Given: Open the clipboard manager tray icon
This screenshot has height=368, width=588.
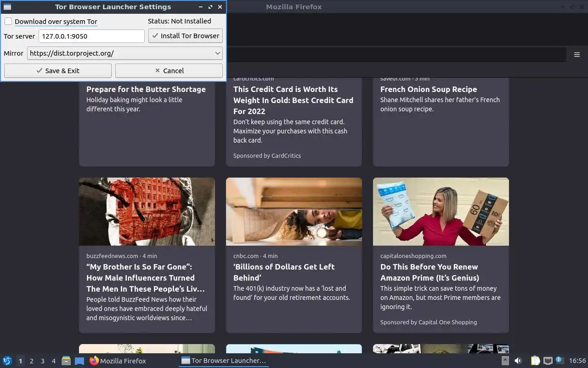Looking at the screenshot, I should pos(535,361).
